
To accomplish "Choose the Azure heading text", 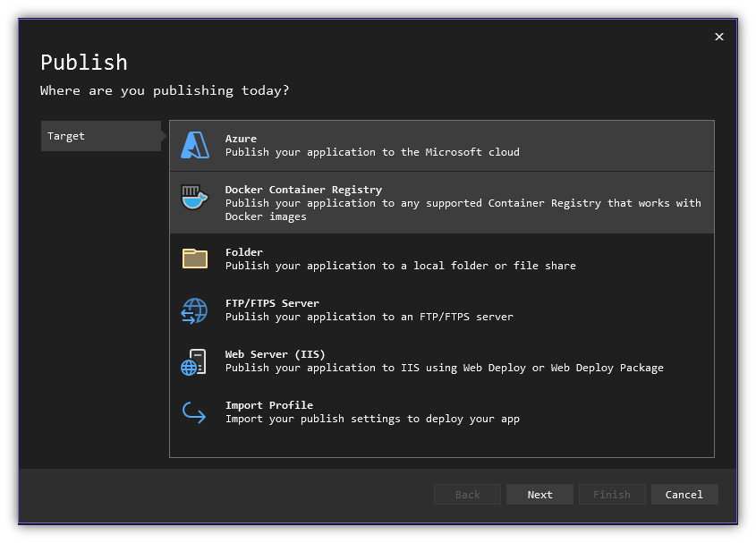I will [x=241, y=139].
